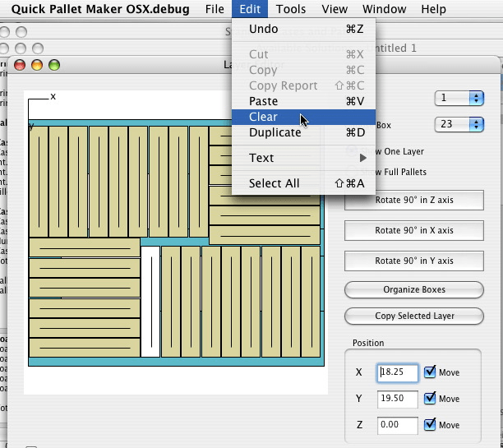The height and width of the screenshot is (448, 503).
Task: Toggle the Move checkbox for X
Action: point(430,372)
